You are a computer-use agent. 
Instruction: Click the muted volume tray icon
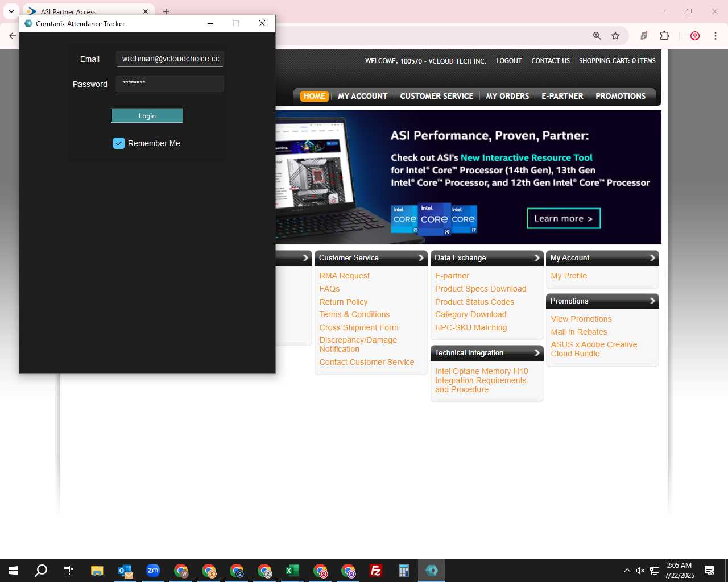(x=640, y=571)
